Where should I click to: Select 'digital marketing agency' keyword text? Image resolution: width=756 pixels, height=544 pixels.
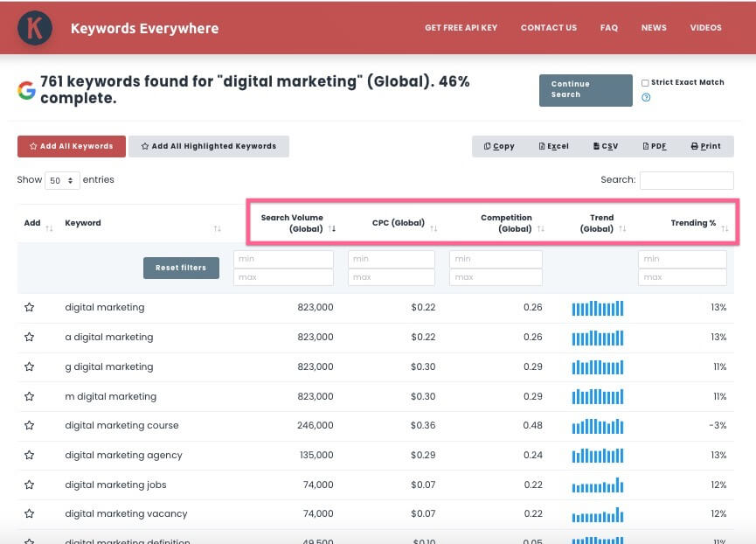(x=123, y=456)
